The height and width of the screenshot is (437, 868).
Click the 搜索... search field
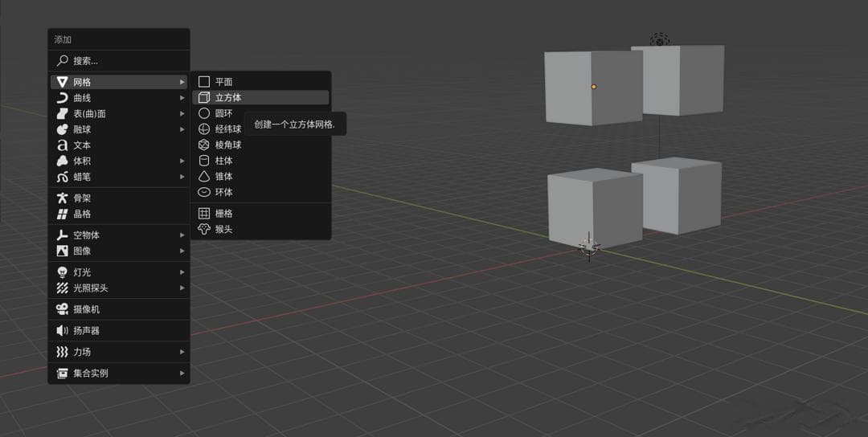[x=119, y=61]
